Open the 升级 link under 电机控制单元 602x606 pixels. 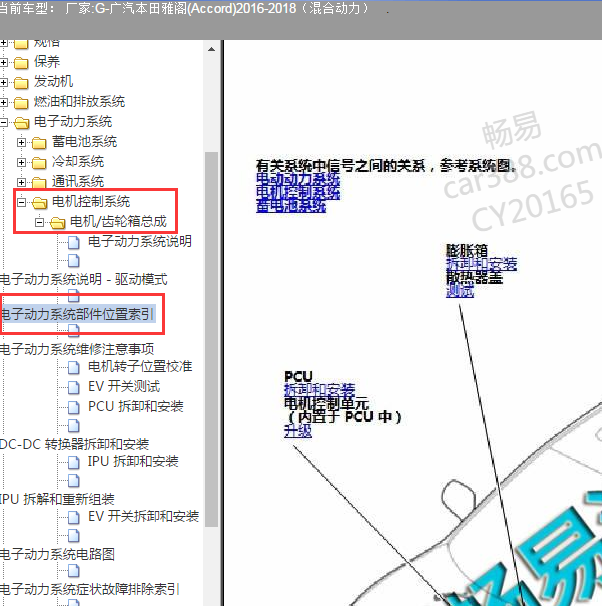tap(298, 431)
